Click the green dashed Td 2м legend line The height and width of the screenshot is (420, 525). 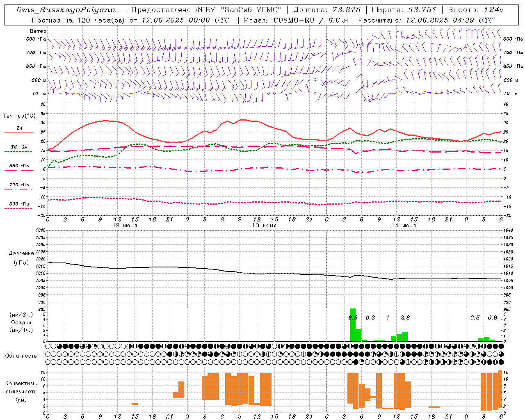click(x=18, y=152)
